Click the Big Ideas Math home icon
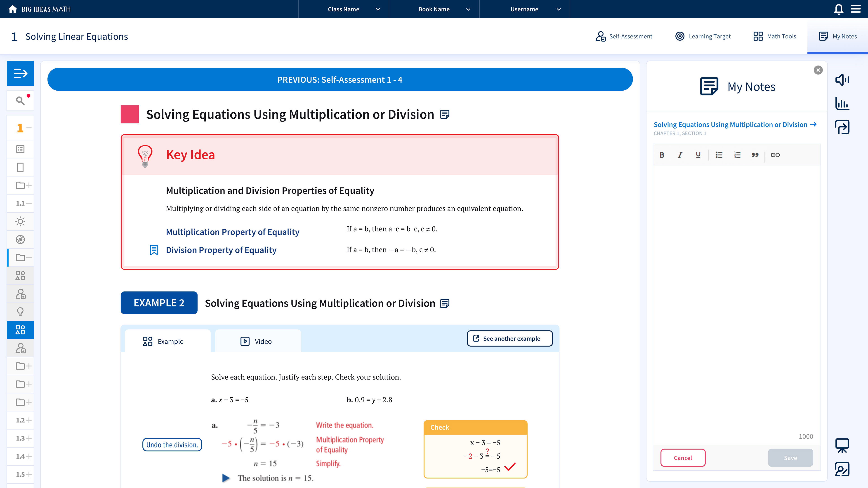The image size is (868, 488). click(x=12, y=9)
